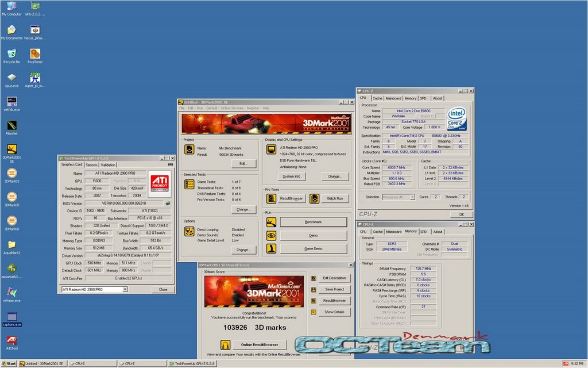This screenshot has height=368, width=588.
Task: Click Save Project button
Action: (335, 290)
